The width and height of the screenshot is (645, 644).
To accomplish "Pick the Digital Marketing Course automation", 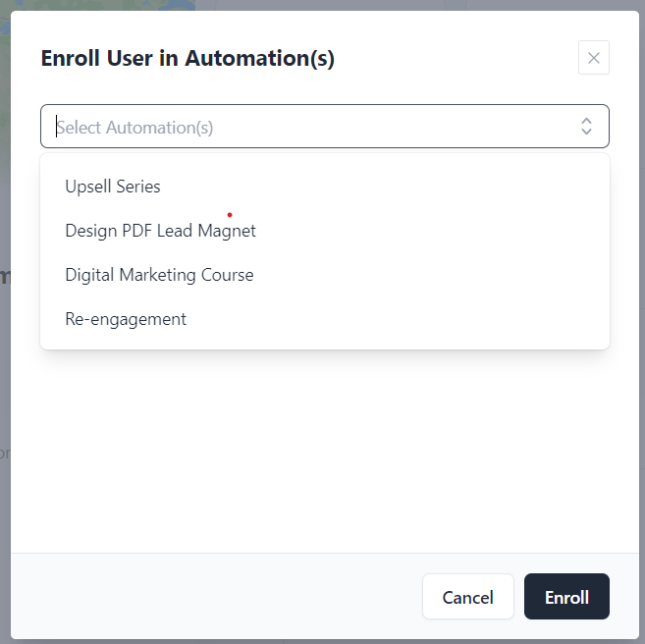I will [x=159, y=275].
